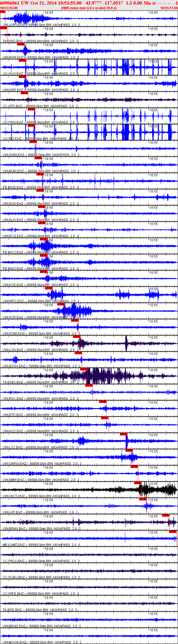Click the red arrival marker on UW.YACT trace

(138, 483)
